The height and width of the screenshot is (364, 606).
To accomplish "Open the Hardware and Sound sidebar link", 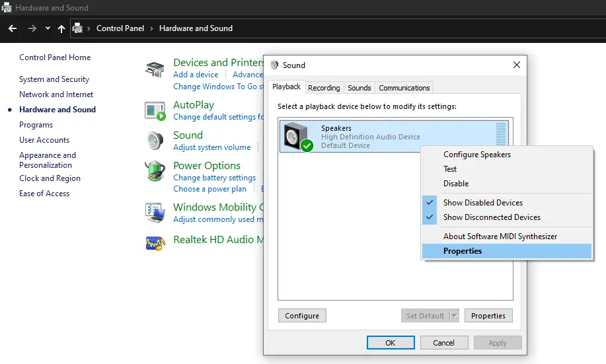I will point(57,110).
